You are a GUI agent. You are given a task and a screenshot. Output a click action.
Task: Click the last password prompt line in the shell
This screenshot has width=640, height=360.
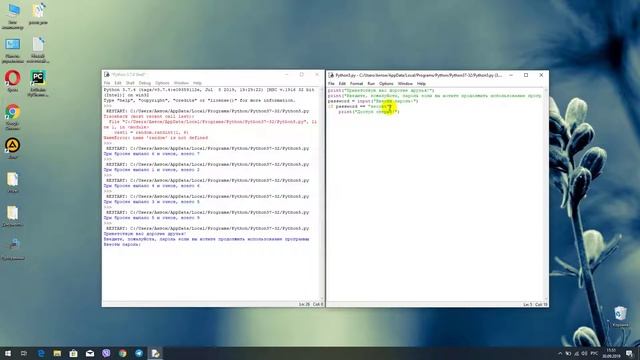[122, 244]
